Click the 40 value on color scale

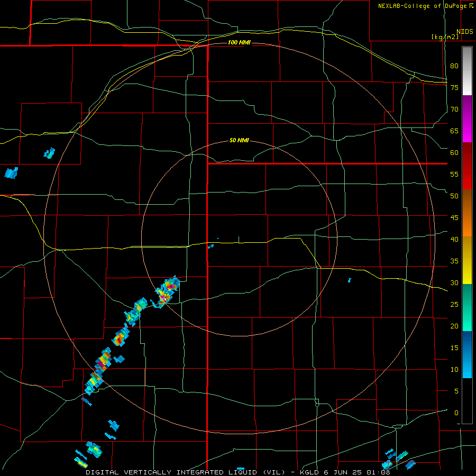[454, 240]
